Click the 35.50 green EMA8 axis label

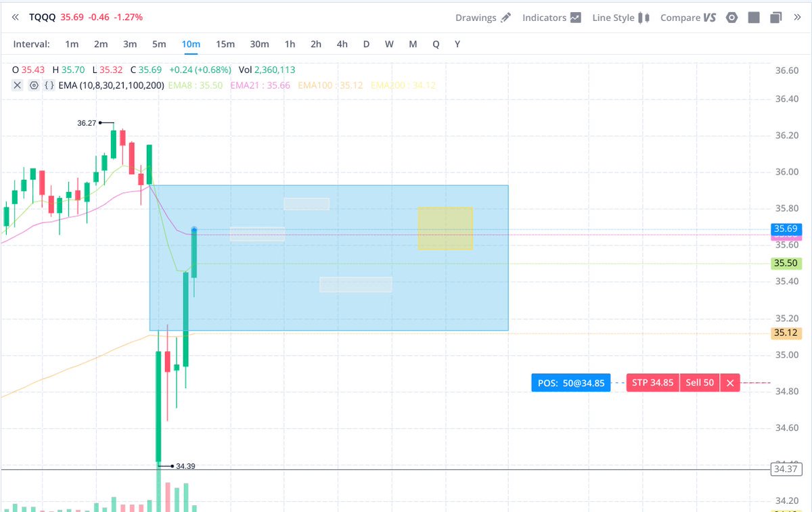coord(786,263)
